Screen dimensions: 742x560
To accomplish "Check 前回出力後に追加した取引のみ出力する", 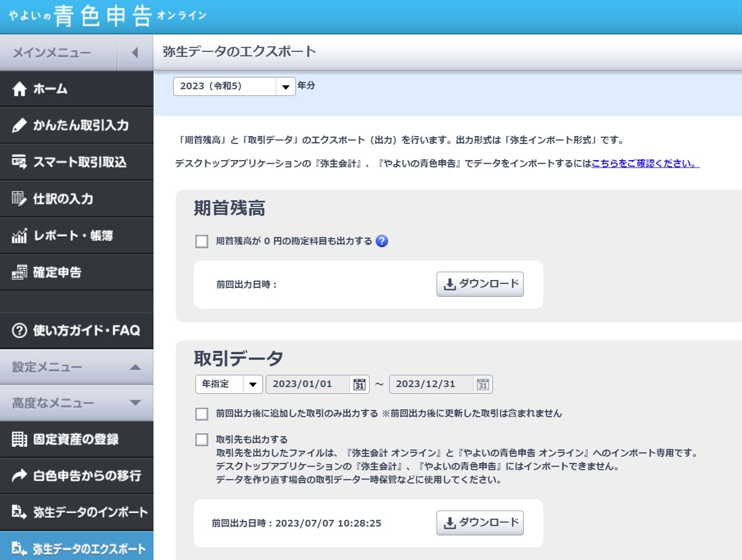I will [x=202, y=414].
